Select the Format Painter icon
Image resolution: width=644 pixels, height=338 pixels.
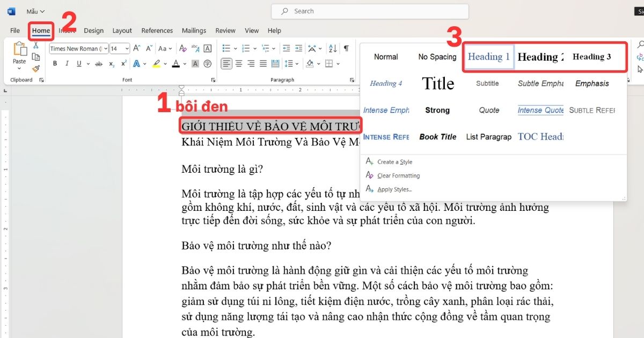coord(36,69)
